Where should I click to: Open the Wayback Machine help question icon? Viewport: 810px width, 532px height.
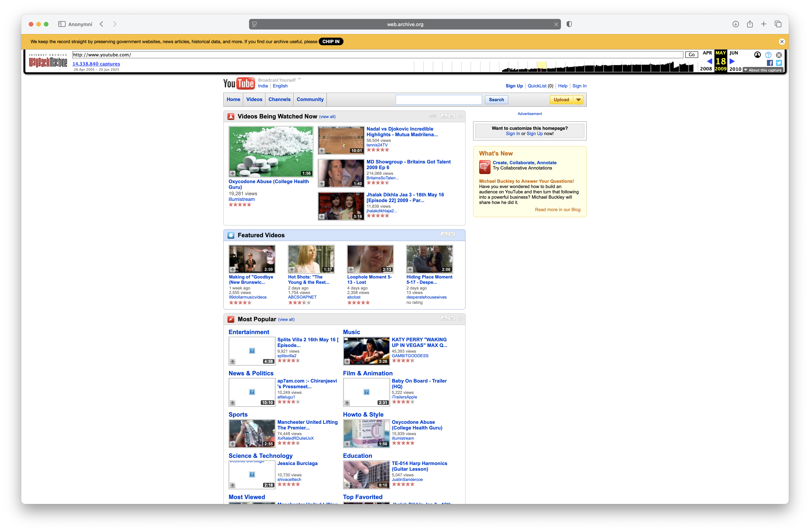[x=768, y=55]
